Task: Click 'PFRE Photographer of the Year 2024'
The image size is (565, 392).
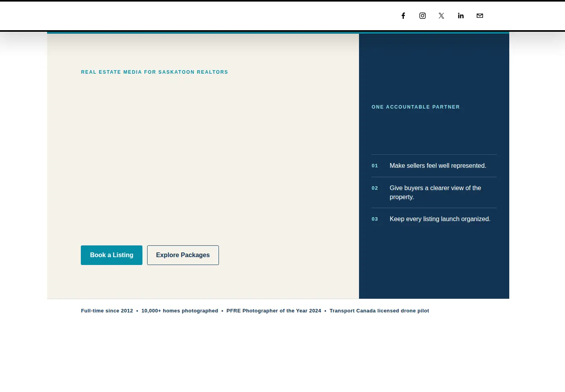Action: pos(274,311)
